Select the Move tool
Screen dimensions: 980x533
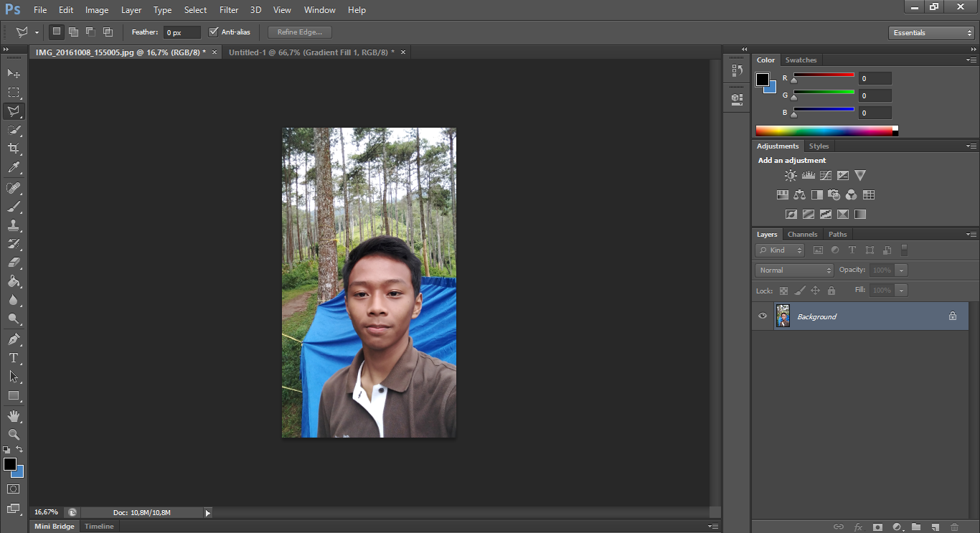coord(14,73)
